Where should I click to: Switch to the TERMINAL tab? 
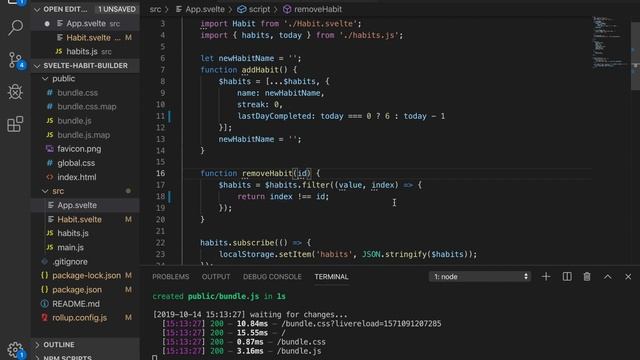[331, 277]
